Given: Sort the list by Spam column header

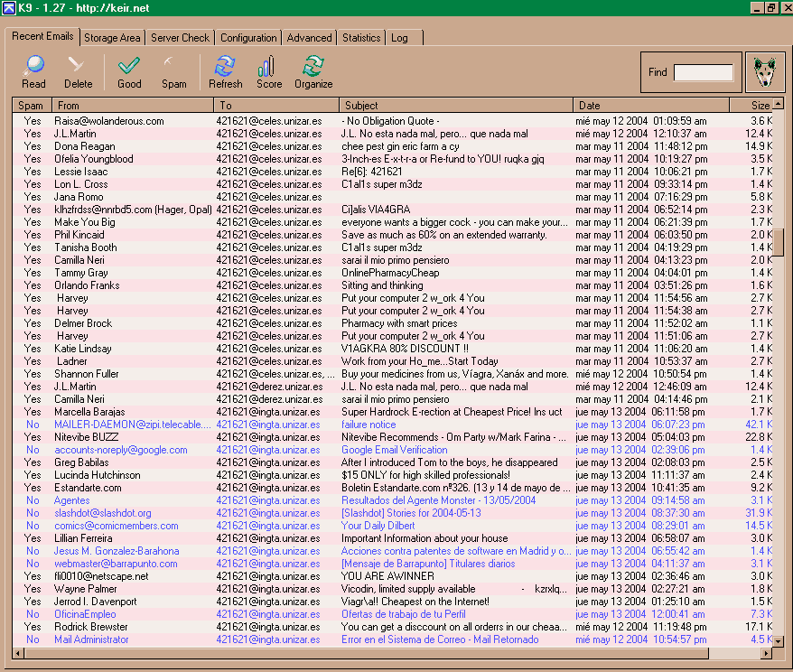Looking at the screenshot, I should [32, 106].
